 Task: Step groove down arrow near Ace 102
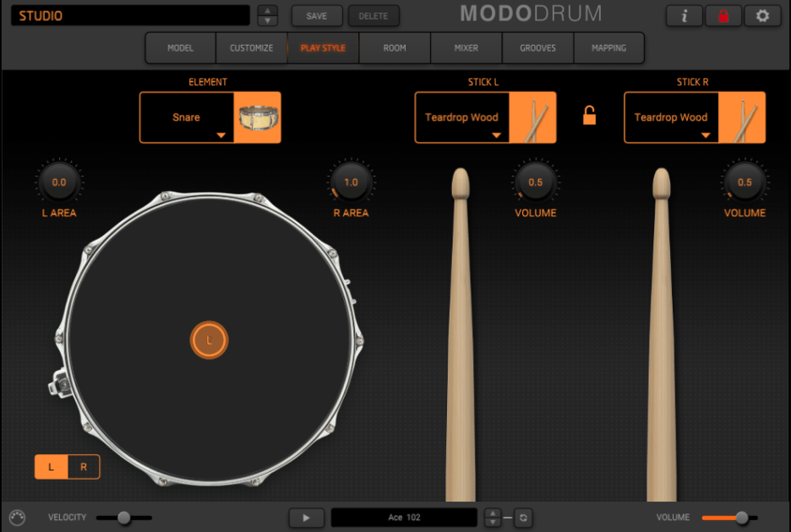493,523
